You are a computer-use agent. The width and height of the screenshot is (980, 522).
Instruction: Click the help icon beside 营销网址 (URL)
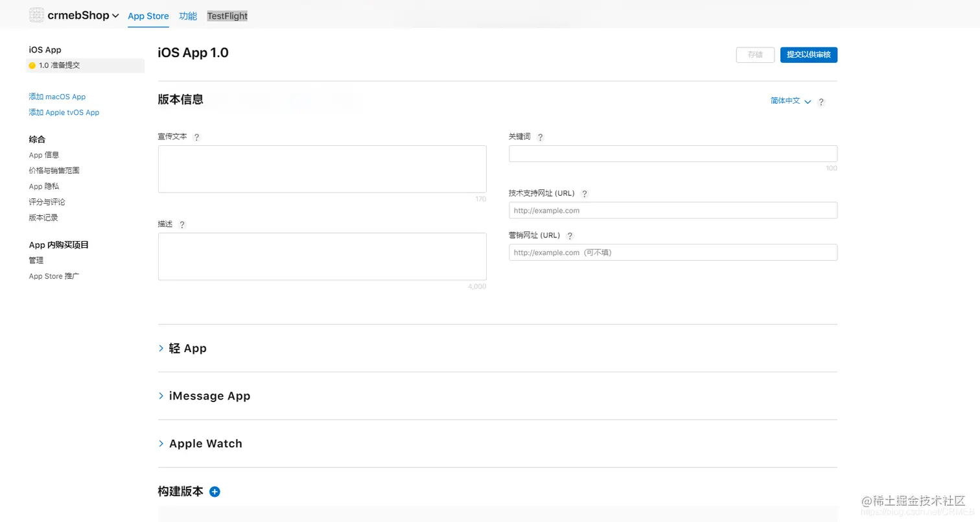[570, 236]
